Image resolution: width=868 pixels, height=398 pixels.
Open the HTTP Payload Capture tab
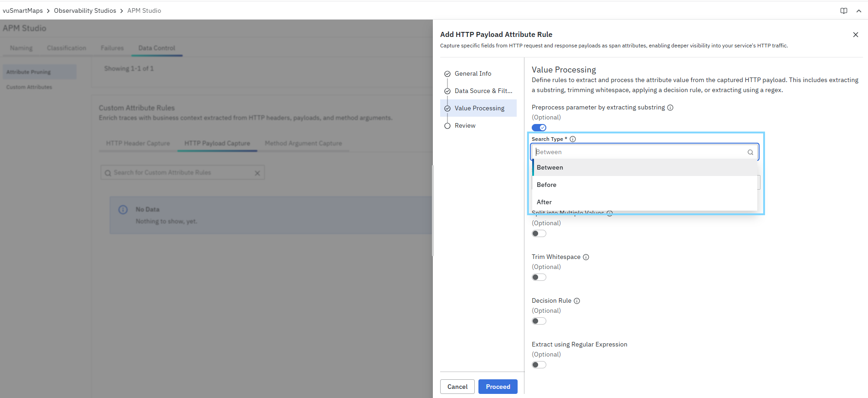(x=217, y=144)
